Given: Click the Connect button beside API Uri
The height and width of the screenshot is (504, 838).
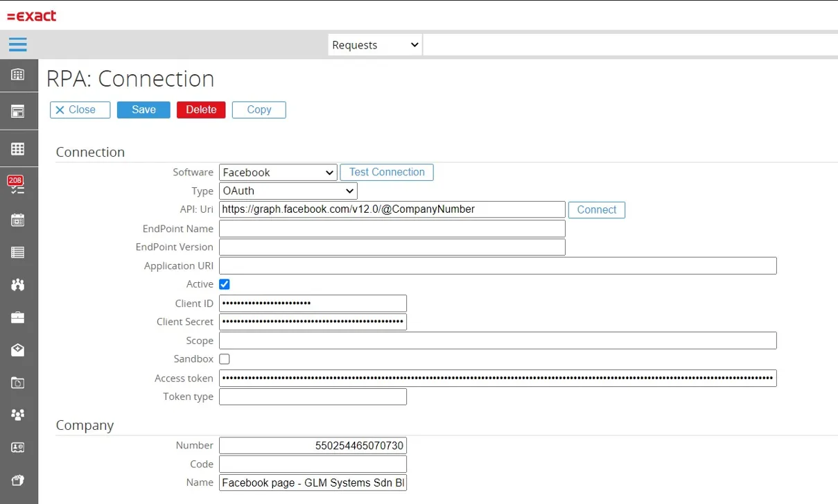Looking at the screenshot, I should pos(596,210).
